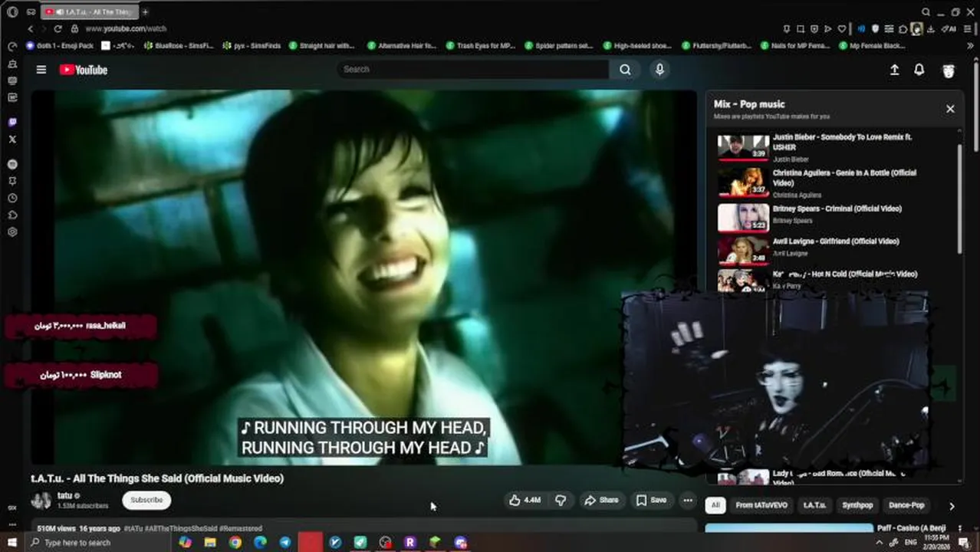Open the #tATu hashtag link

coord(133,528)
